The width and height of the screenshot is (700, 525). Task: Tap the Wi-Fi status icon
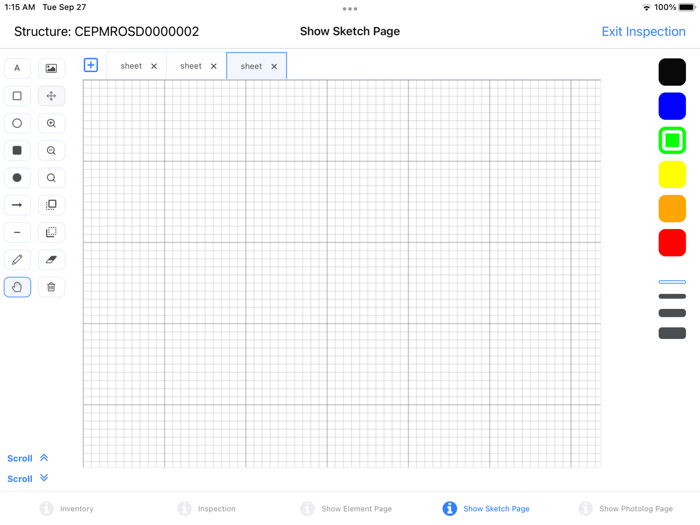click(646, 7)
